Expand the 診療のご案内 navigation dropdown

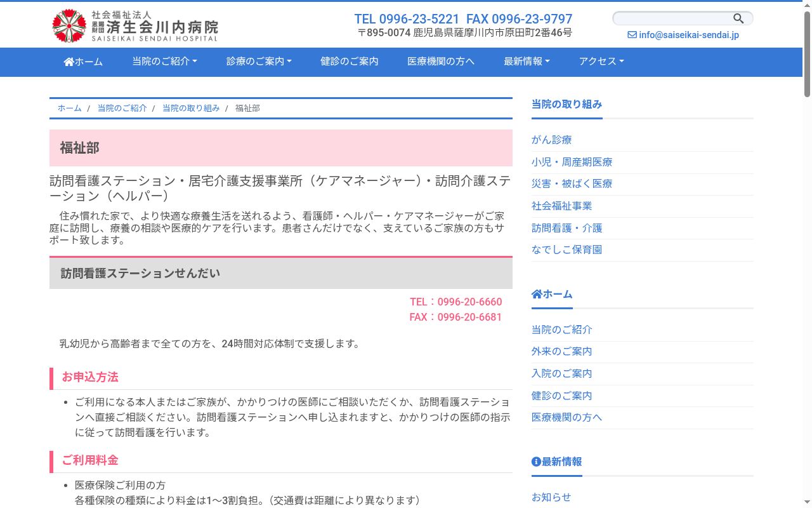(259, 62)
